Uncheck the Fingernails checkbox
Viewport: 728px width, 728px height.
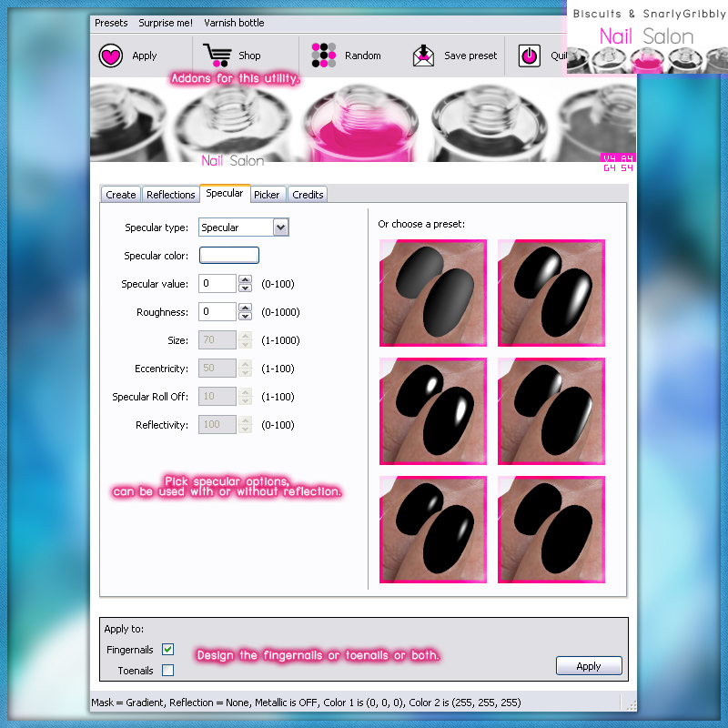click(x=168, y=649)
